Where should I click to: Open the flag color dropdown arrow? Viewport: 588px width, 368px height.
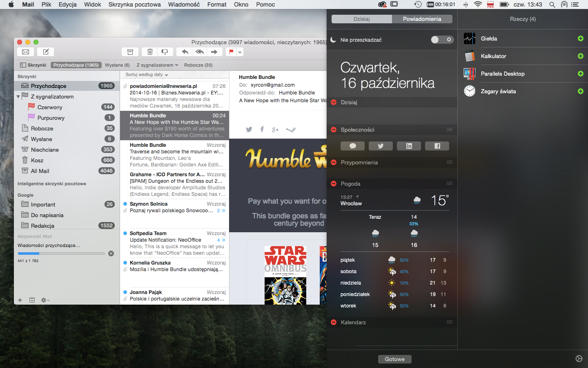(240, 52)
